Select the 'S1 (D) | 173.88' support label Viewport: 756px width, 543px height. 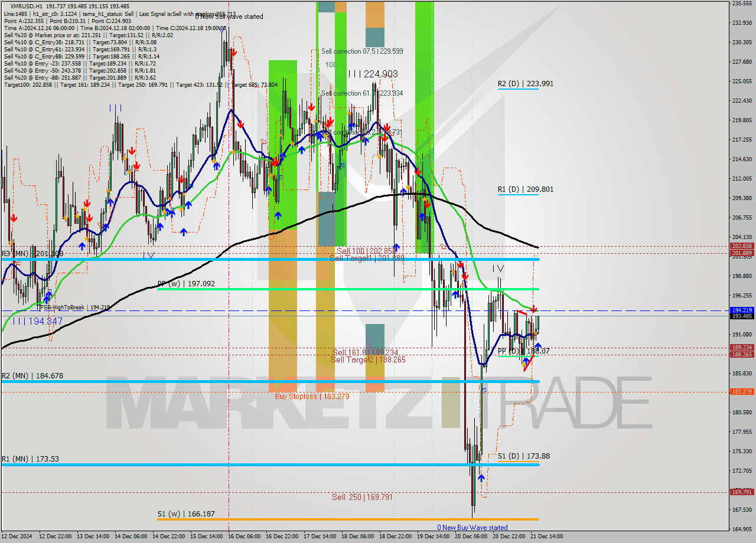tap(524, 456)
